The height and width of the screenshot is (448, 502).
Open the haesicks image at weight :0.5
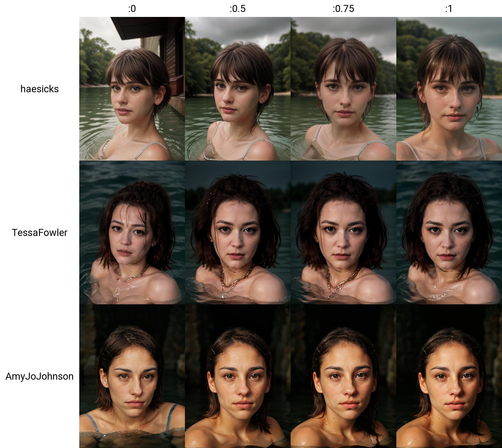[238, 89]
